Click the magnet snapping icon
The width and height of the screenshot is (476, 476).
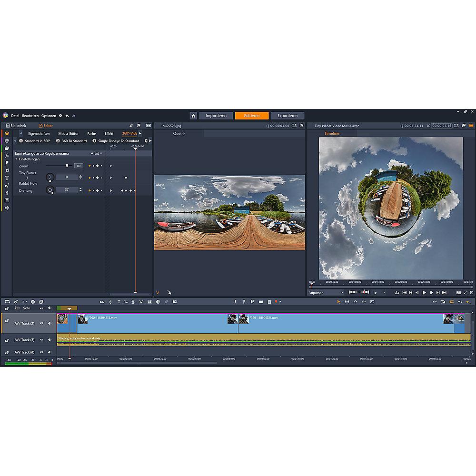coord(451,302)
